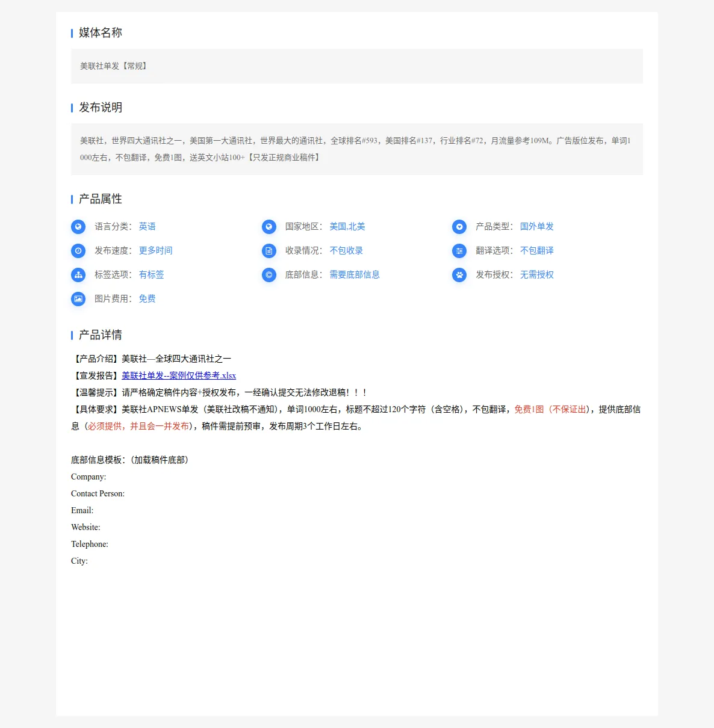Click the globe icon beside 国家地区
714x728 pixels.
(x=269, y=227)
